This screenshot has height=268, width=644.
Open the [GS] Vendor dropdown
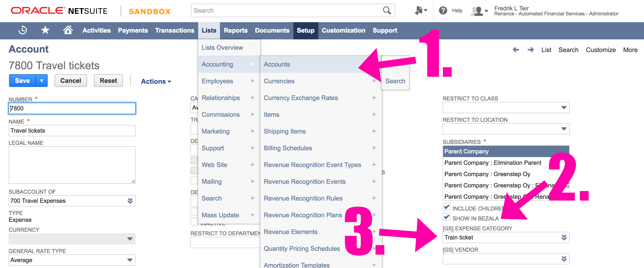(564, 259)
